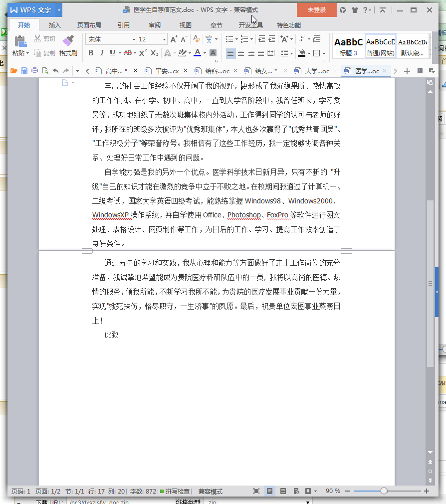Click the zoom in plus button
The height and width of the screenshot is (504, 446).
tap(427, 491)
